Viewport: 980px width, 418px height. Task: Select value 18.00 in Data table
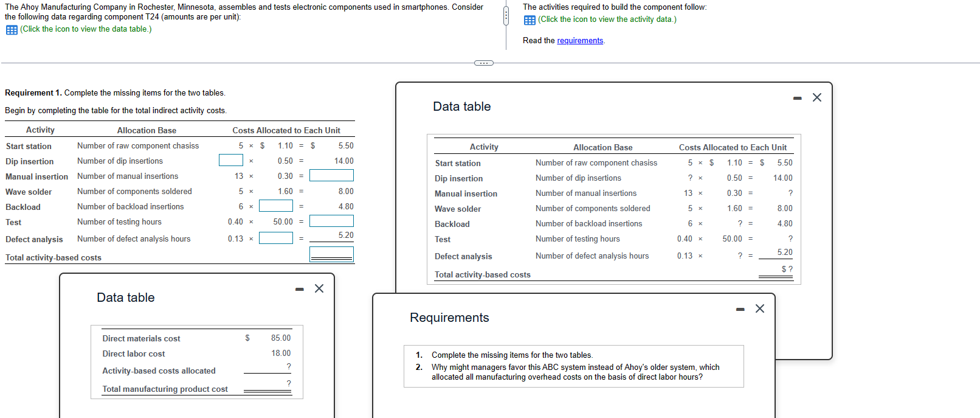click(281, 353)
